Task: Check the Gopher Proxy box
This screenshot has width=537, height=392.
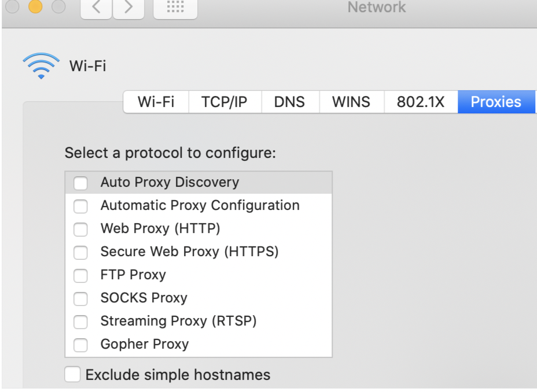Action: (x=80, y=344)
